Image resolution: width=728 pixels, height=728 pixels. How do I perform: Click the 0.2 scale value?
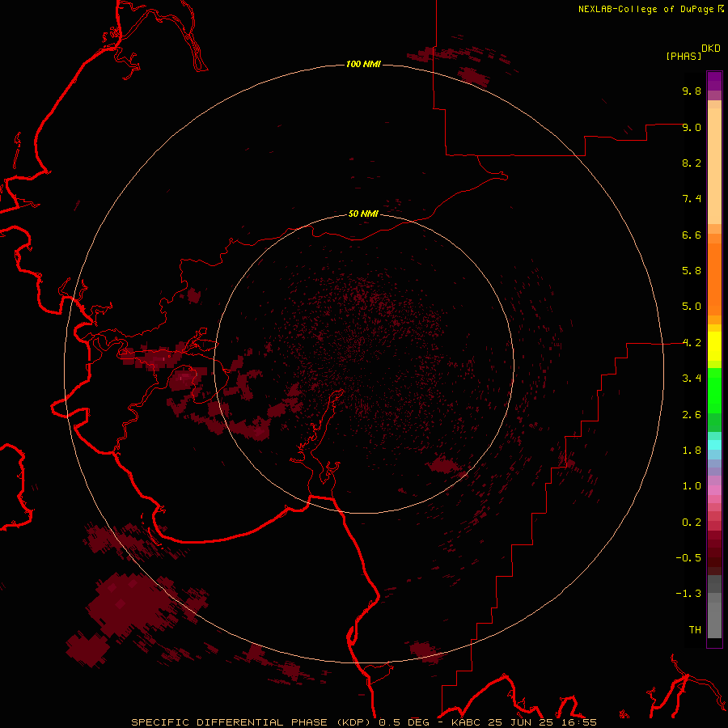click(692, 523)
